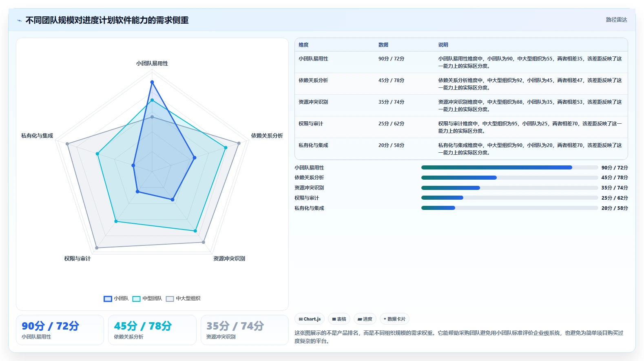Toggle the 中型团队 legend swatch
Screen dimensions: 644x361
(136, 299)
